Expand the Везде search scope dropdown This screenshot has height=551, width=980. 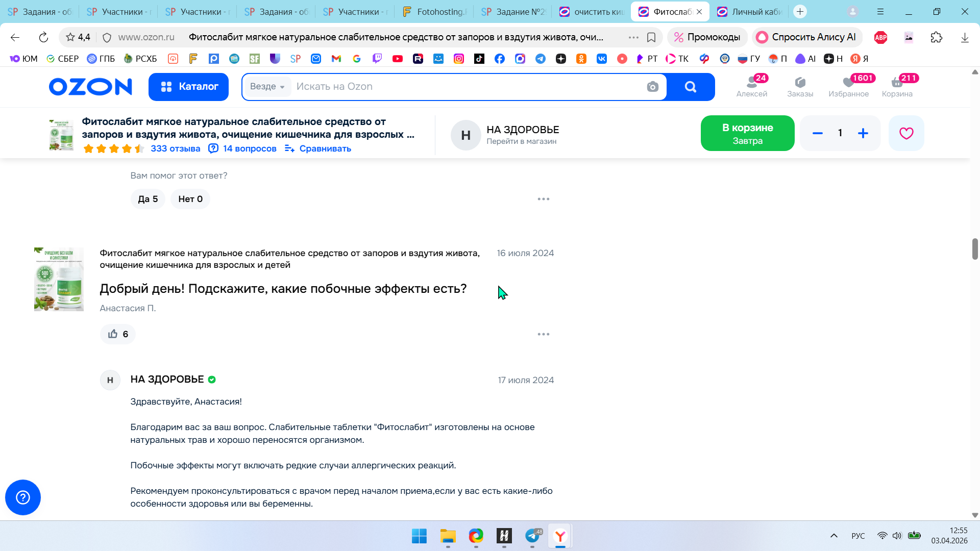267,87
